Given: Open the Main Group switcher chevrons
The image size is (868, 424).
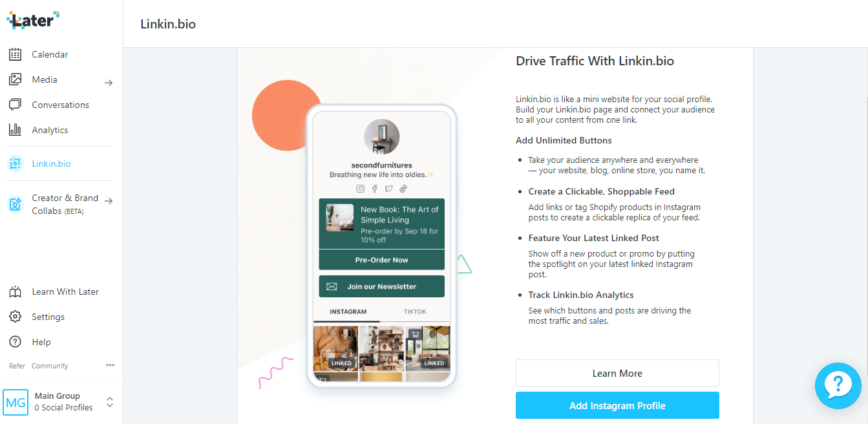Looking at the screenshot, I should [110, 402].
